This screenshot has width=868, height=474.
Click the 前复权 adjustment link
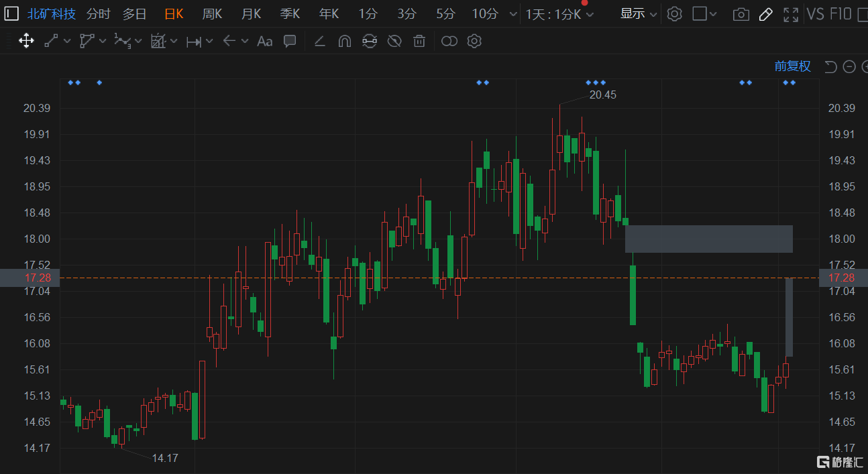793,66
